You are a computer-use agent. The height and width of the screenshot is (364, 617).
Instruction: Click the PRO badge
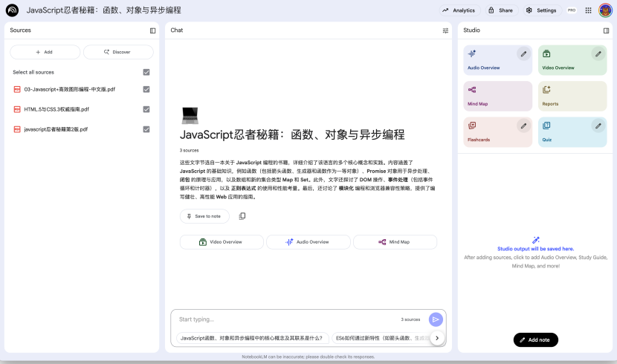point(572,10)
